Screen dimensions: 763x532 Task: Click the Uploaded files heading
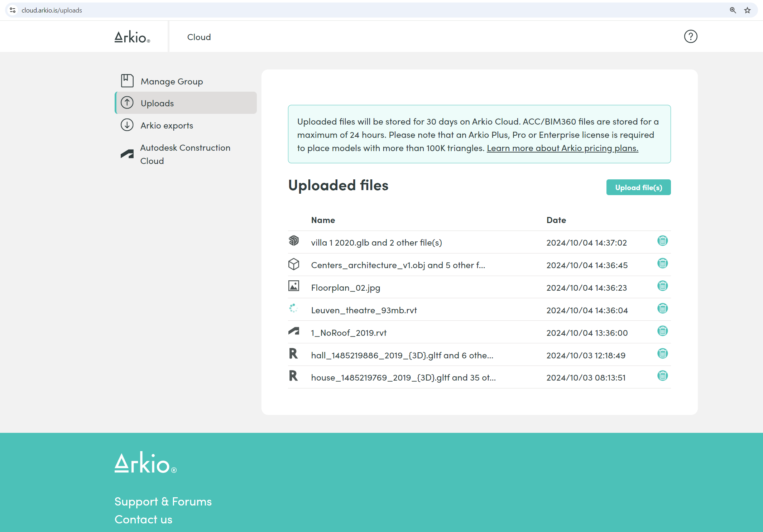tap(338, 185)
